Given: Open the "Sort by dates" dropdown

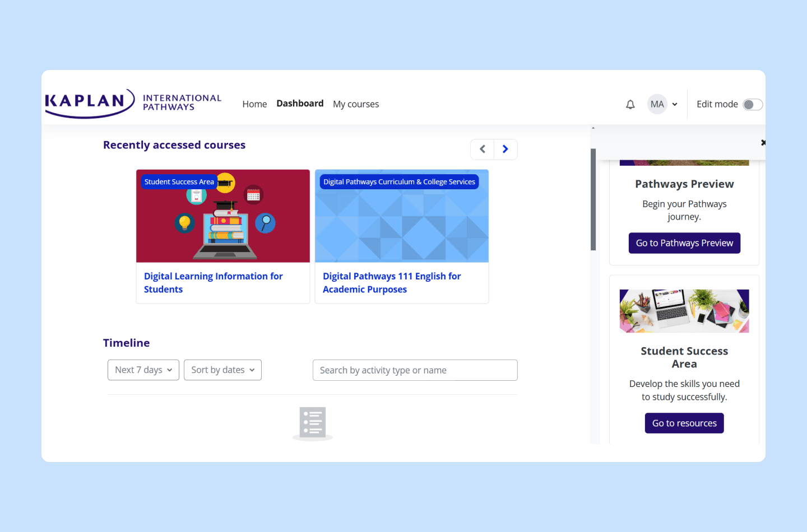Looking at the screenshot, I should coord(222,370).
